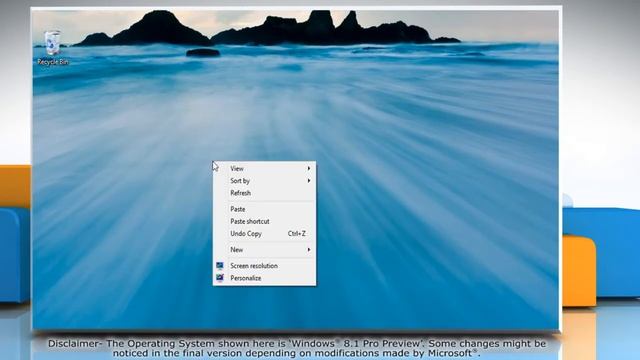Expand the arrow next to View

(309, 169)
